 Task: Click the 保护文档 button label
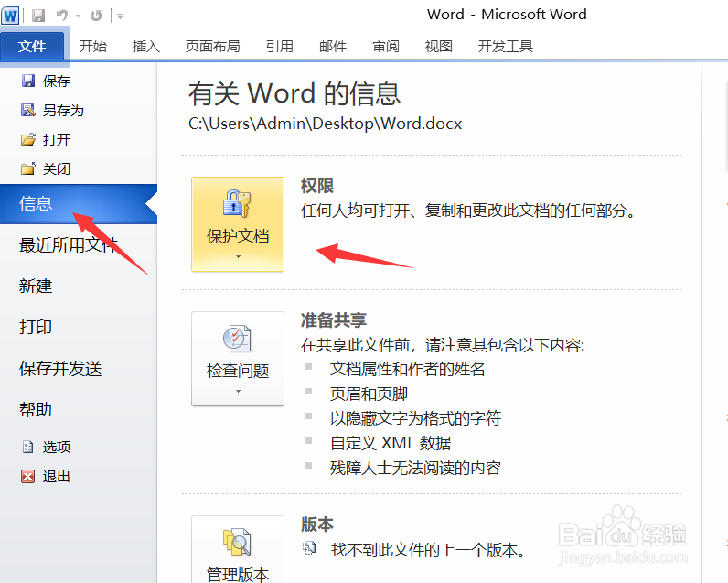point(238,236)
